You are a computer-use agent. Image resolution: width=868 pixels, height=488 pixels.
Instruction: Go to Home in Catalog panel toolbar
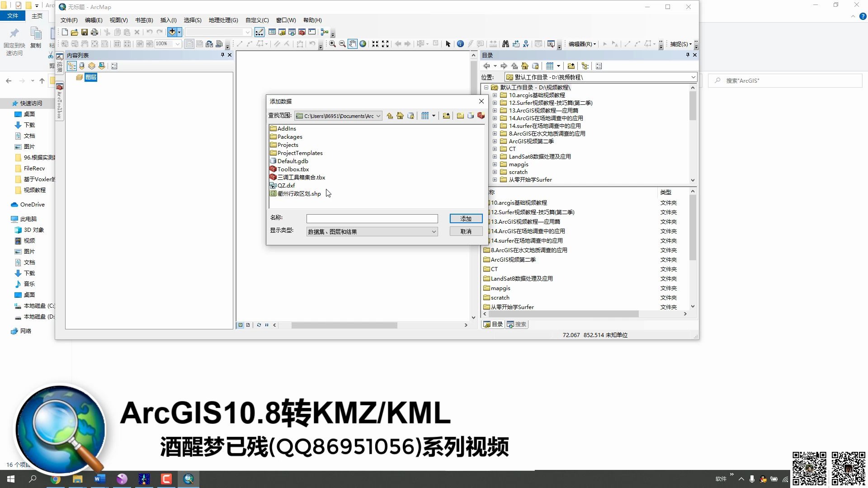coord(525,66)
